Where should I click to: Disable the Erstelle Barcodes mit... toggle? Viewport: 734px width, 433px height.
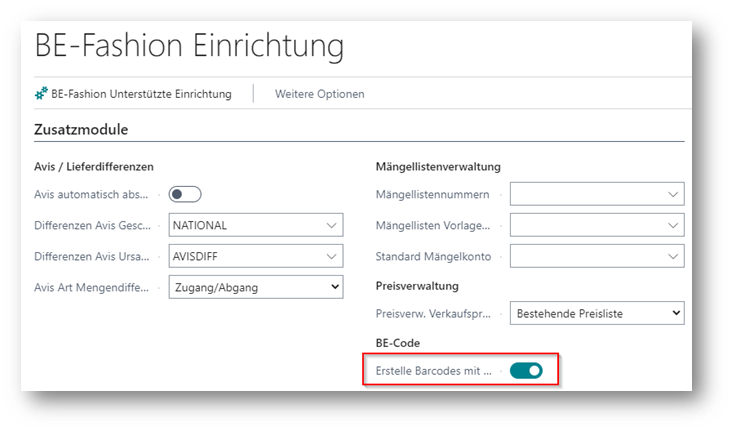[526, 371]
